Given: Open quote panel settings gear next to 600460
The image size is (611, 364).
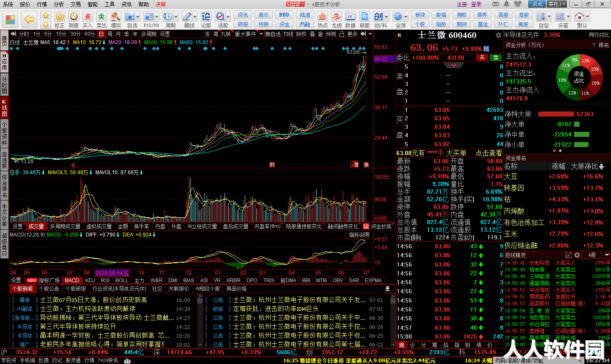Looking at the screenshot, I should pos(499,35).
